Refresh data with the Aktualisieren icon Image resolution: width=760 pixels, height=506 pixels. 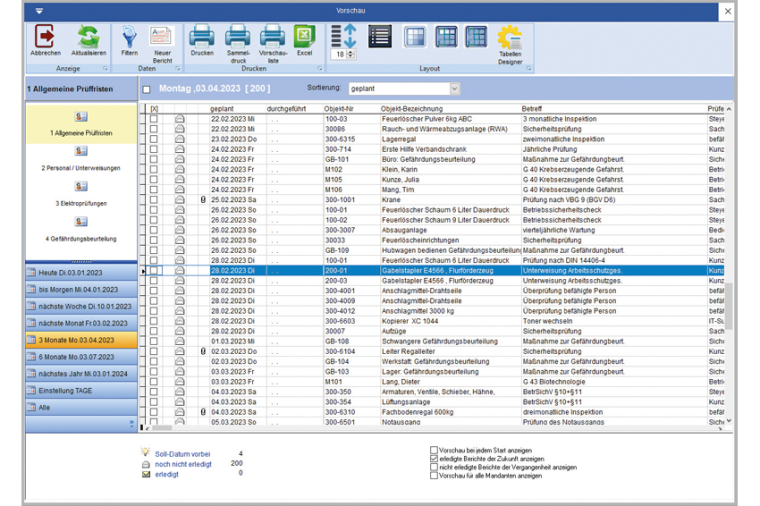tap(89, 36)
